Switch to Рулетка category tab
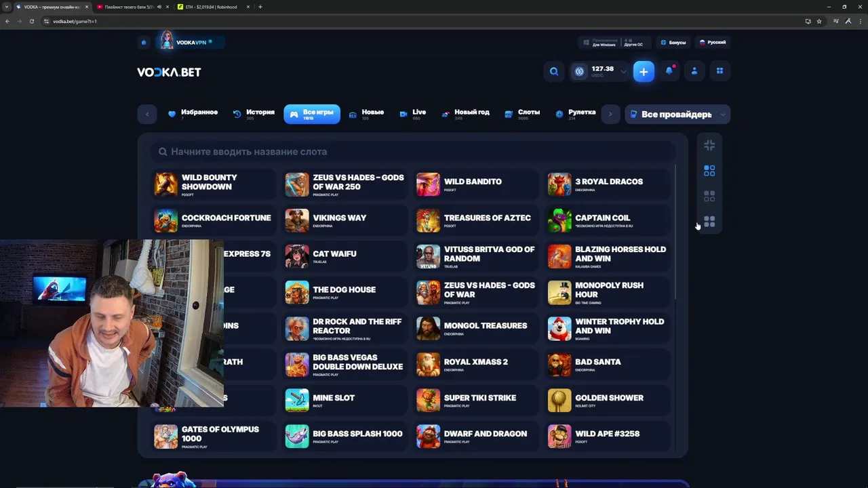This screenshot has height=488, width=868. (x=576, y=114)
